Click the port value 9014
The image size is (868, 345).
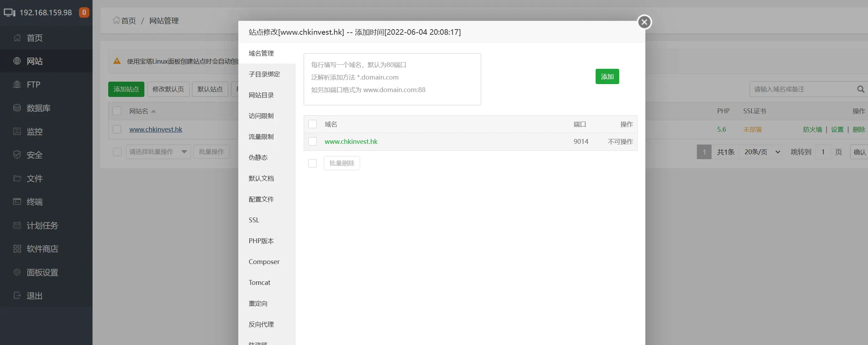581,141
